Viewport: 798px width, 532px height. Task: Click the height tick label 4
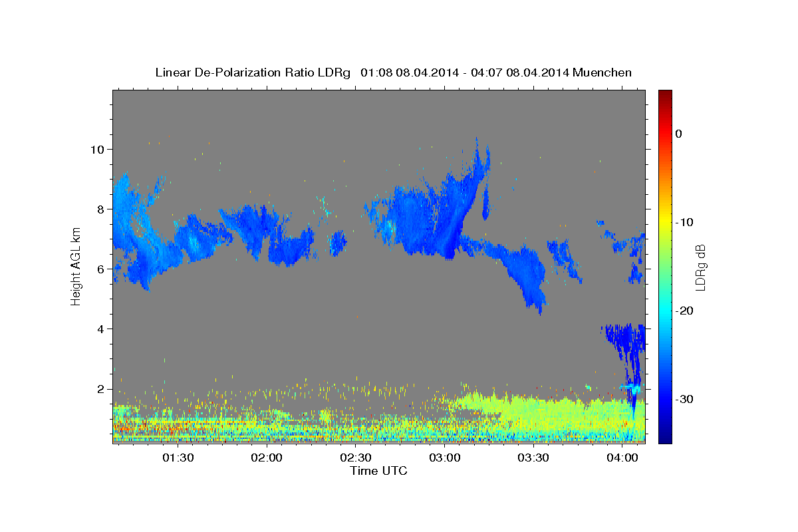click(x=100, y=329)
